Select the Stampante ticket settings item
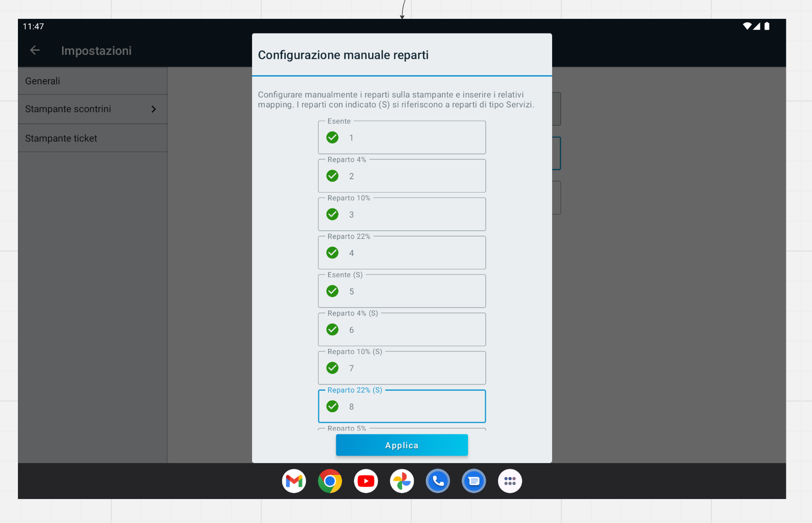 [93, 138]
